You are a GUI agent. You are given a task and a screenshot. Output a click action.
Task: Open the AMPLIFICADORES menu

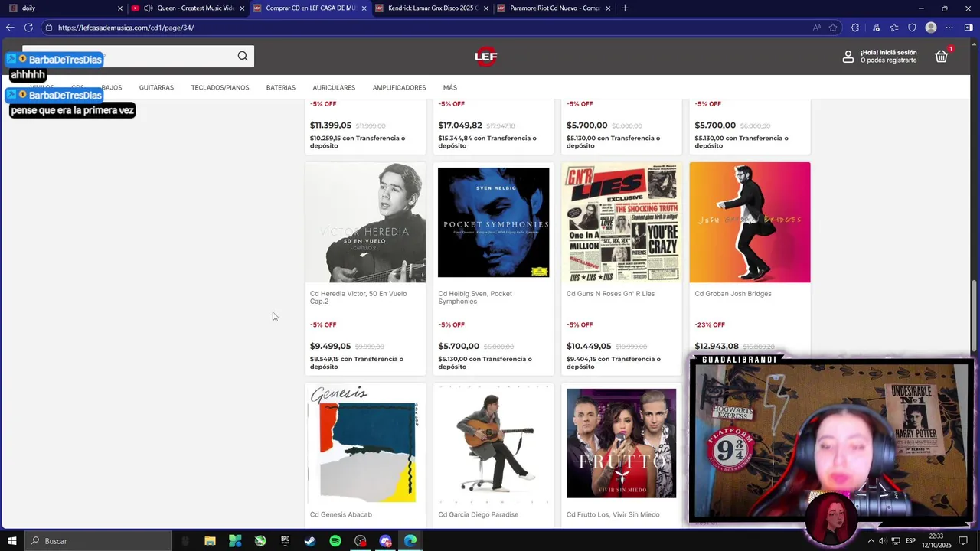click(x=399, y=88)
